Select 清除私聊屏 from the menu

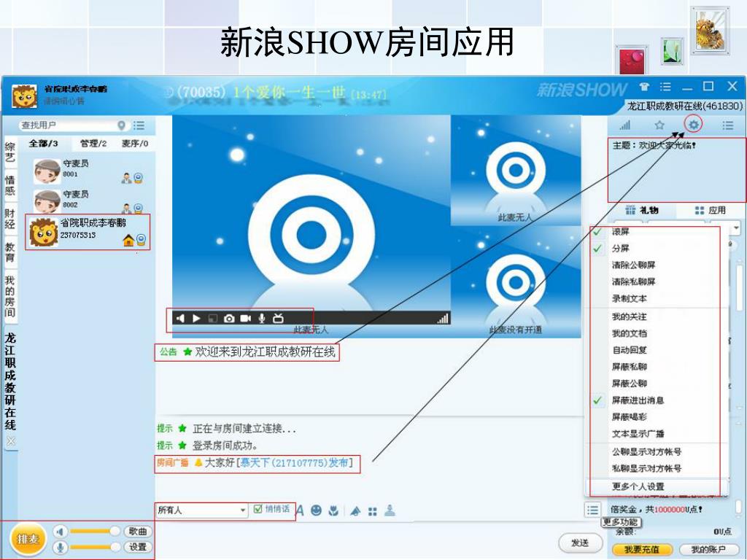point(633,282)
